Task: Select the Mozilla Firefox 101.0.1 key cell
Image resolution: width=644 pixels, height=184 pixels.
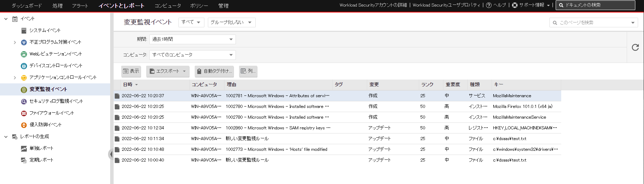Action: 523,107
